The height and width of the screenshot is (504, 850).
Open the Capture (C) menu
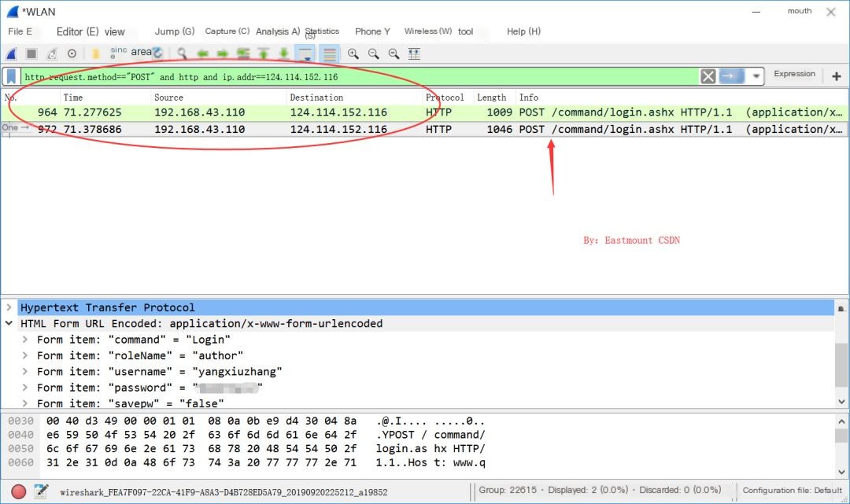pyautogui.click(x=227, y=31)
